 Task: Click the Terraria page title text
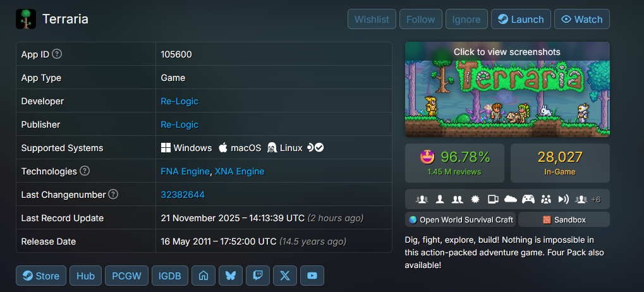pyautogui.click(x=65, y=20)
